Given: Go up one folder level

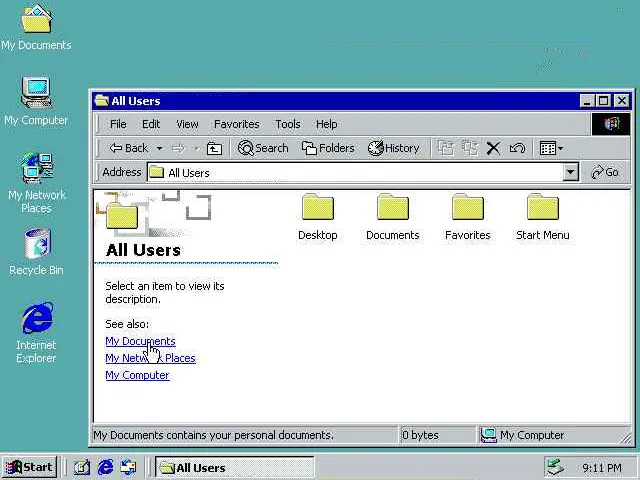Looking at the screenshot, I should 214,148.
